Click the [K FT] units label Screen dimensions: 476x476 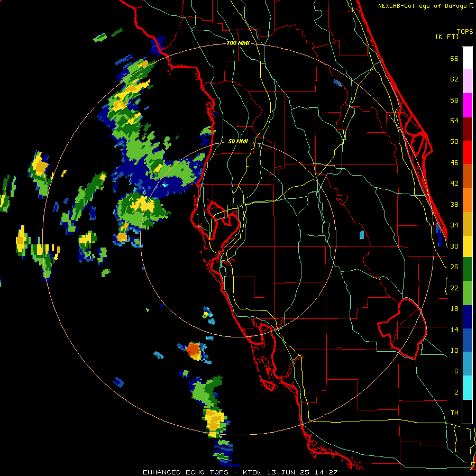pyautogui.click(x=447, y=36)
